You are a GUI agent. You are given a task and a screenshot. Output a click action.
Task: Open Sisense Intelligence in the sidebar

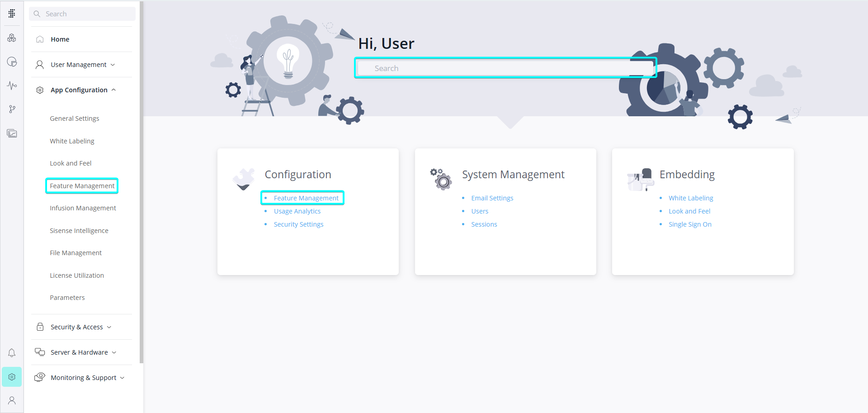click(79, 231)
